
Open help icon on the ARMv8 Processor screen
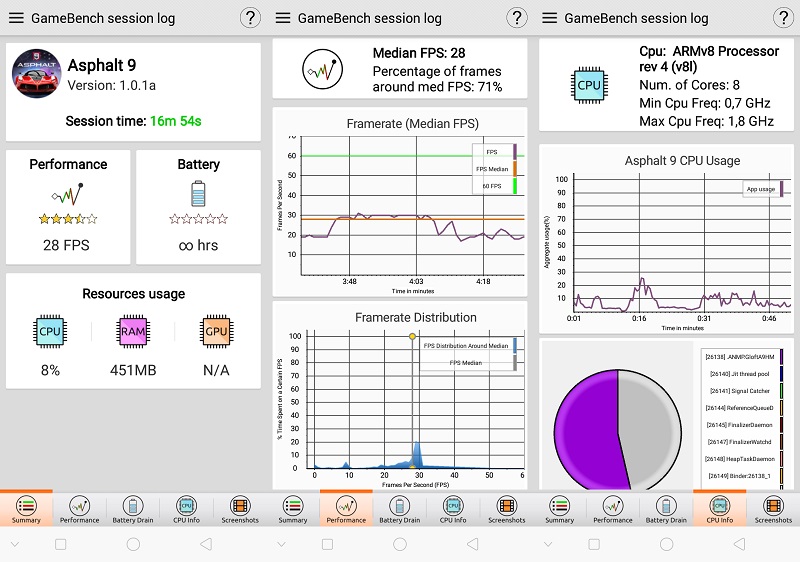(783, 18)
